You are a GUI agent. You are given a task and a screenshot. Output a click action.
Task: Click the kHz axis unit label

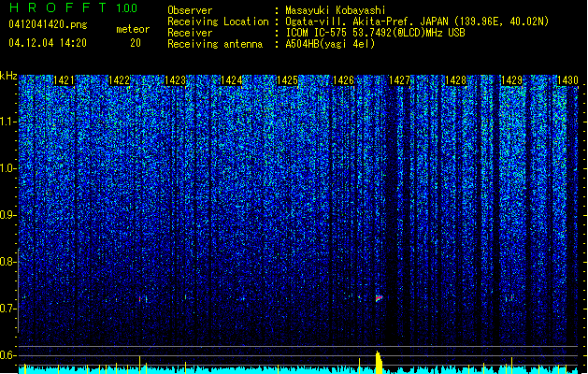[8, 76]
